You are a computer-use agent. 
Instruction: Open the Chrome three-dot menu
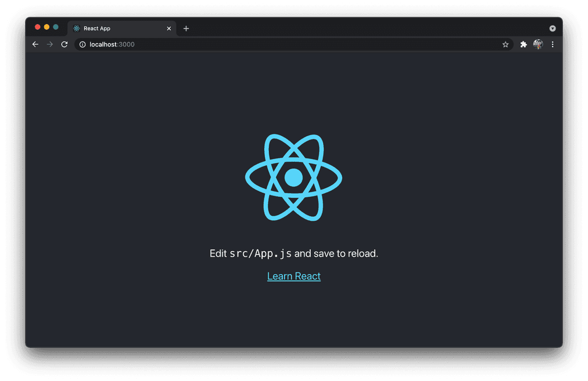[x=553, y=44]
